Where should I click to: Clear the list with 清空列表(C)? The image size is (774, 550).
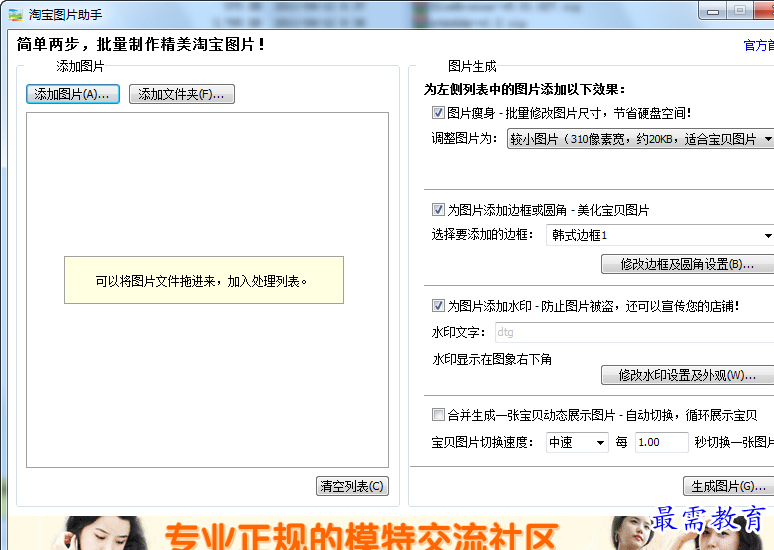[352, 486]
